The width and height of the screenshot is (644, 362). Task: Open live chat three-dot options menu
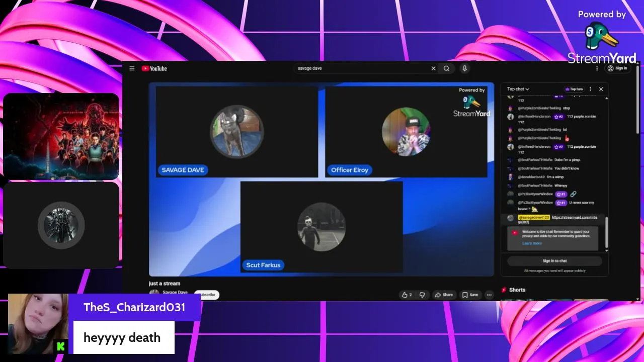(x=590, y=89)
